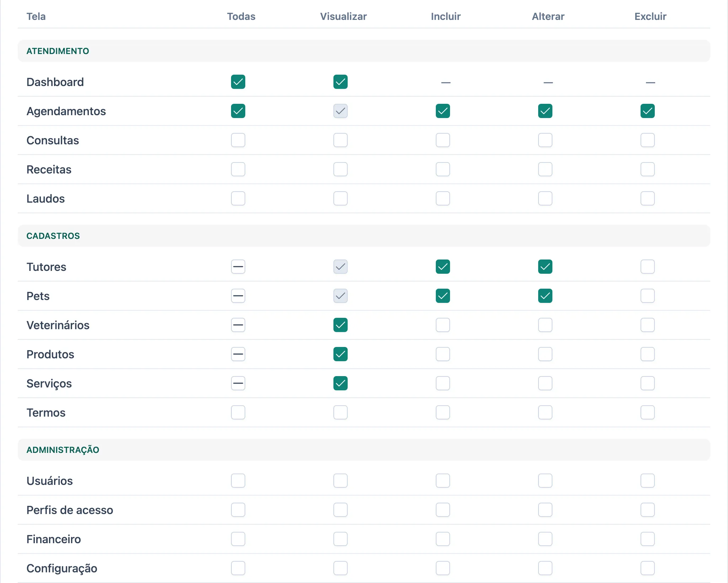This screenshot has width=728, height=583.
Task: Uncheck Visualizar for Produtos
Action: pyautogui.click(x=341, y=354)
